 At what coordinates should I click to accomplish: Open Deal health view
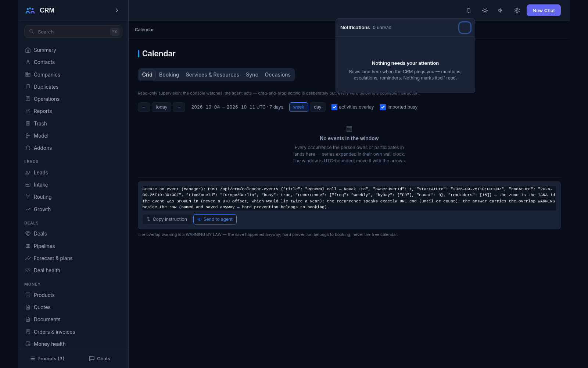pos(73,270)
